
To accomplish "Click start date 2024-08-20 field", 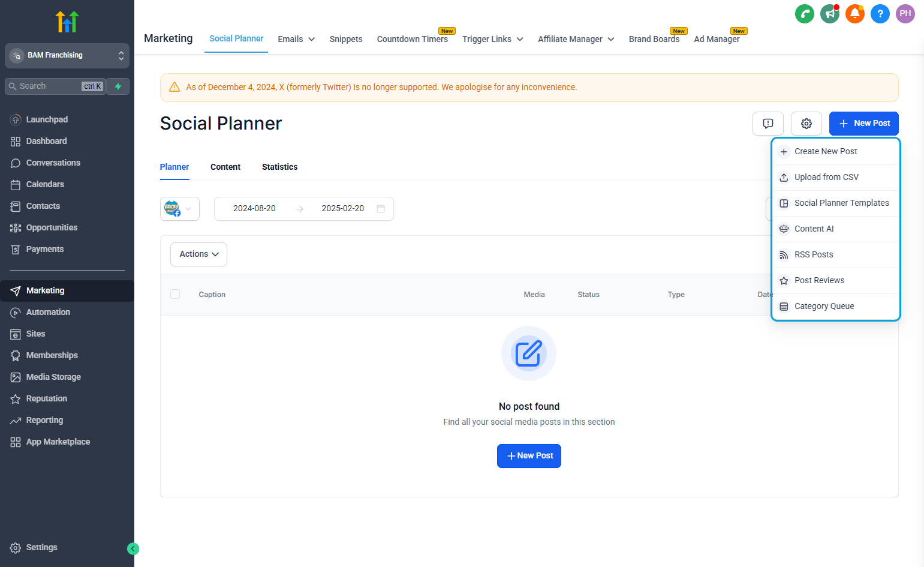I will (254, 209).
